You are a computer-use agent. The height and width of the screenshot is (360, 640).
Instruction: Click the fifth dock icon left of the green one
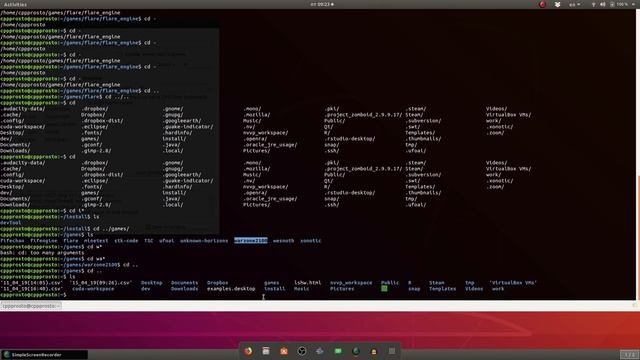click(x=320, y=351)
